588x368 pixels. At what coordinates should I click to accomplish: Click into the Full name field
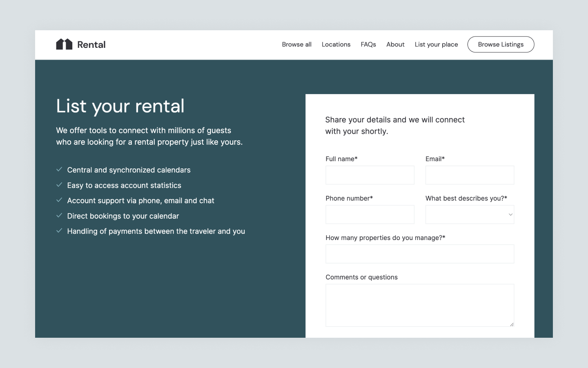pos(370,175)
